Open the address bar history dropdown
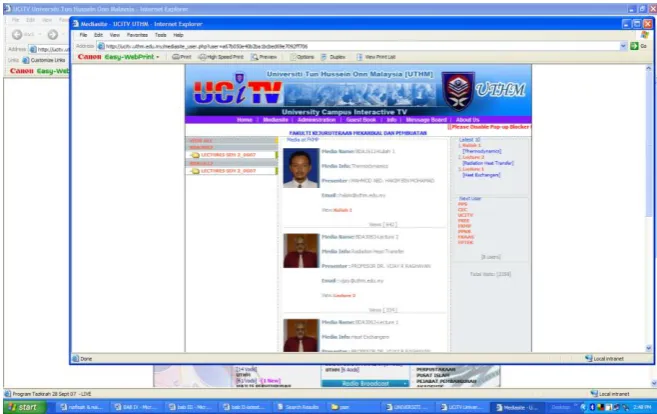The width and height of the screenshot is (657, 414). pos(623,46)
